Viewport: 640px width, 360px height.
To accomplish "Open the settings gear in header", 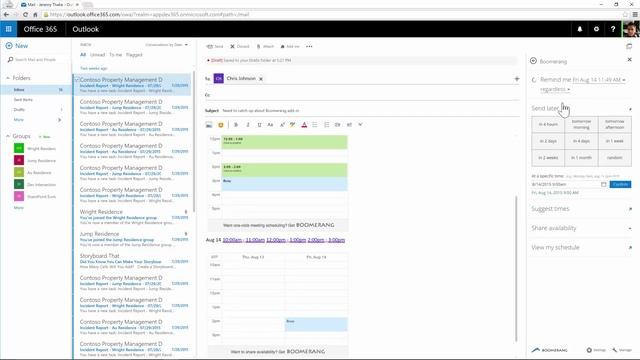I will point(596,29).
